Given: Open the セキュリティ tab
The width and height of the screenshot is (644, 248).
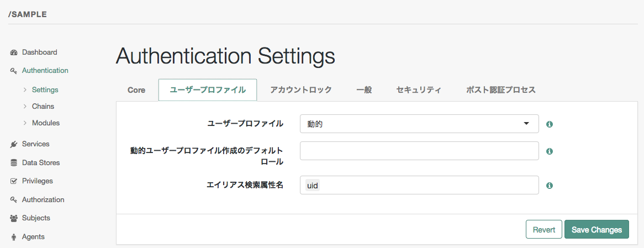Looking at the screenshot, I should [419, 90].
